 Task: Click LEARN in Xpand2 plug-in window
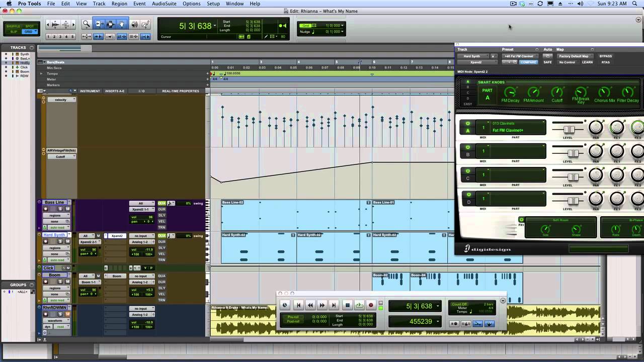[587, 62]
